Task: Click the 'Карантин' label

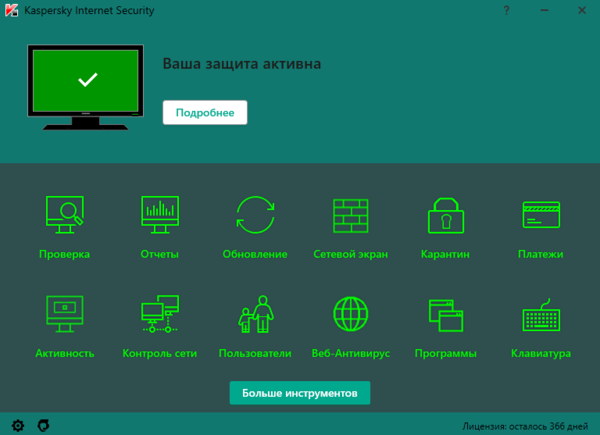Action: 445,254
